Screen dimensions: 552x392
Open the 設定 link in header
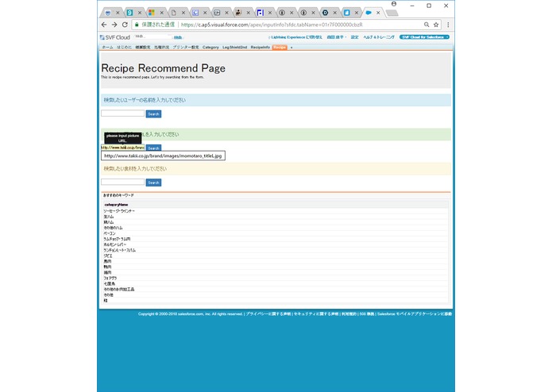(354, 37)
